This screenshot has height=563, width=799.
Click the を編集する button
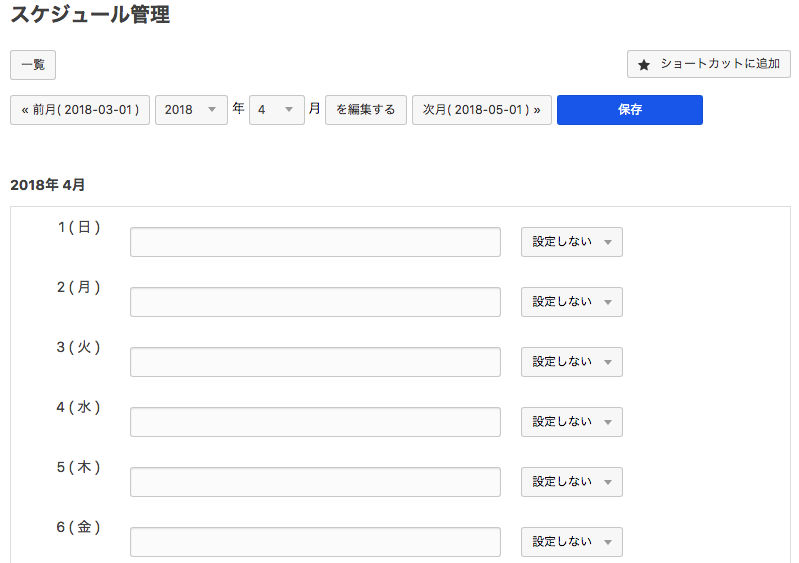click(x=365, y=110)
